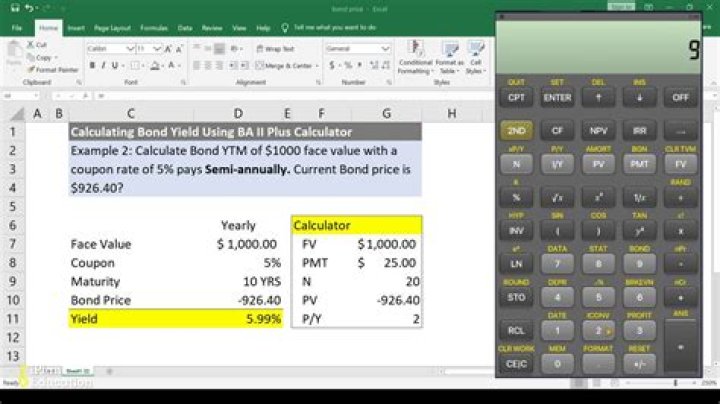Switch to the Insert ribbon tab

[x=76, y=28]
